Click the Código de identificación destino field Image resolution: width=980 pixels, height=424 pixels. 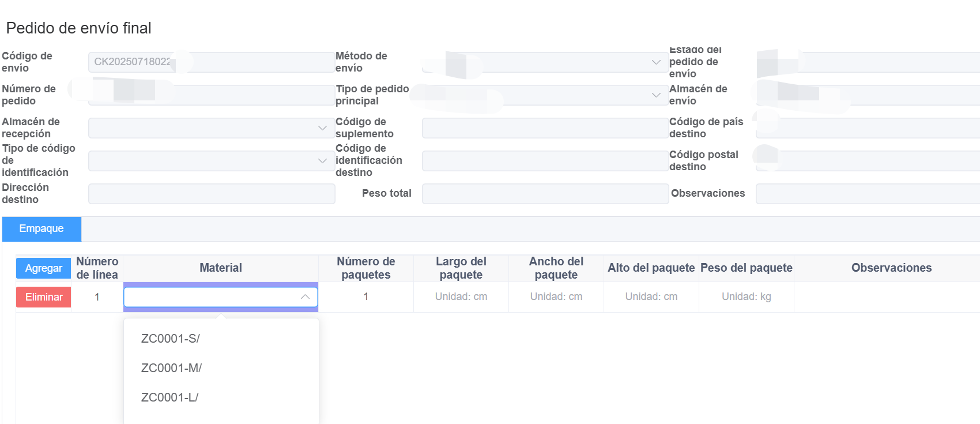[x=544, y=161]
